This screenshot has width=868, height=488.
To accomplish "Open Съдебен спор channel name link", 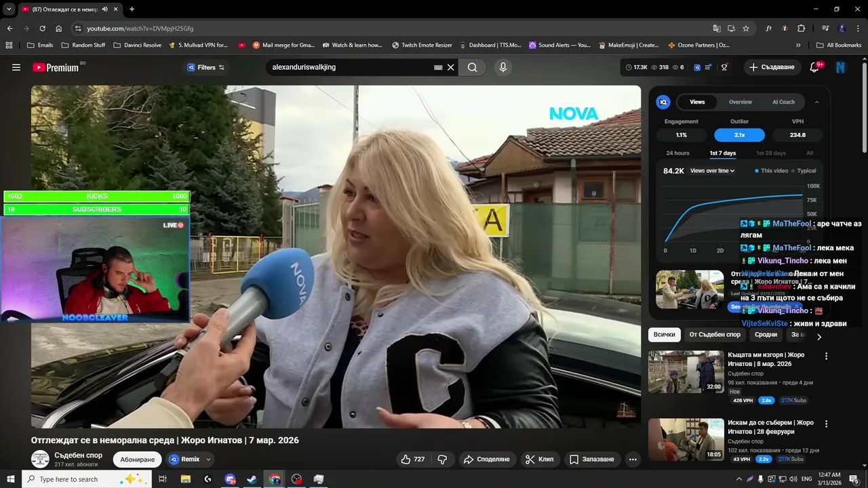I will click(x=78, y=455).
